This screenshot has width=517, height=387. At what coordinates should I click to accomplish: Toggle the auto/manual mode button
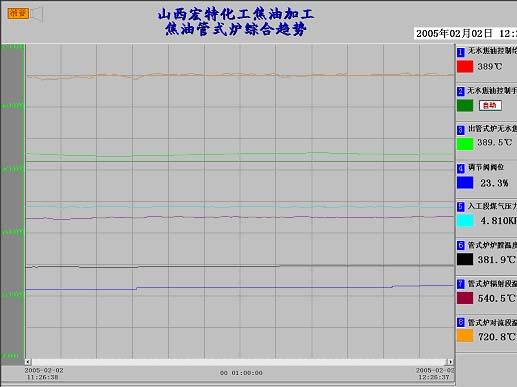pos(490,105)
